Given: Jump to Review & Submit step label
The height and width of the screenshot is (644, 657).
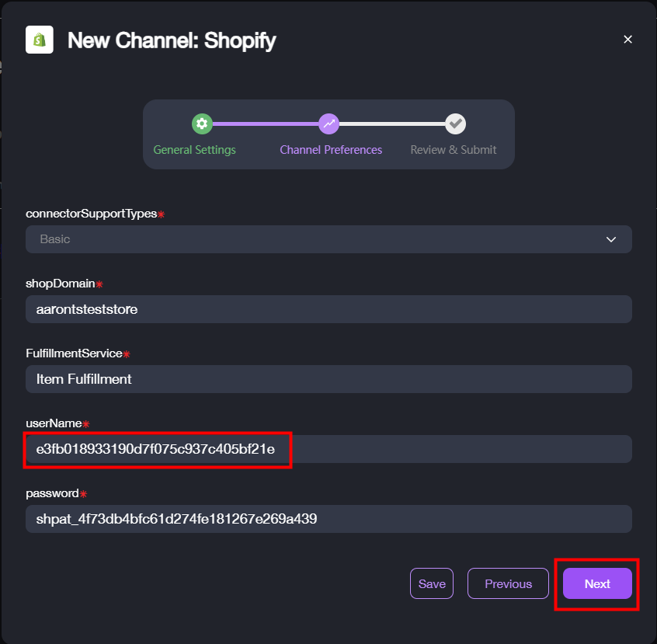Looking at the screenshot, I should click(x=454, y=150).
